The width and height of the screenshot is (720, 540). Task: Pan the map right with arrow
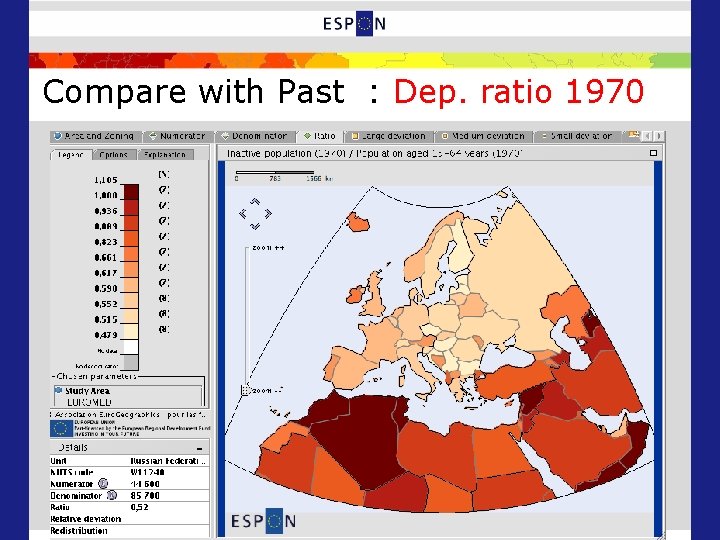click(268, 214)
